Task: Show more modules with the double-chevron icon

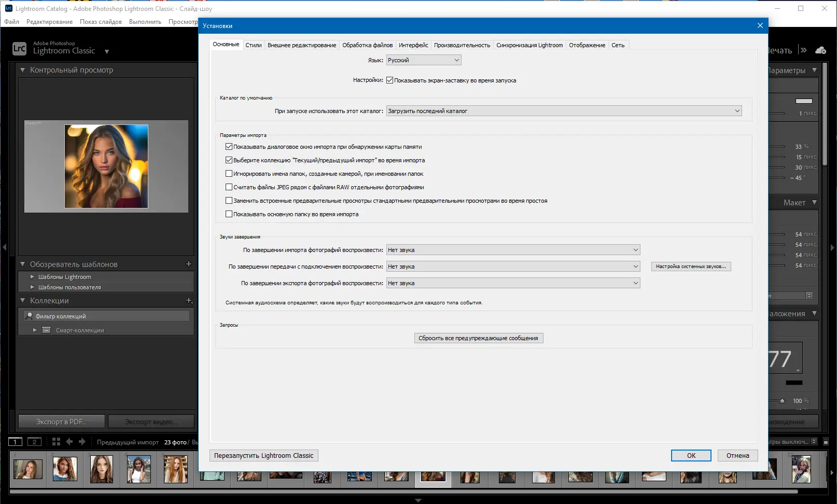Action: (x=804, y=50)
